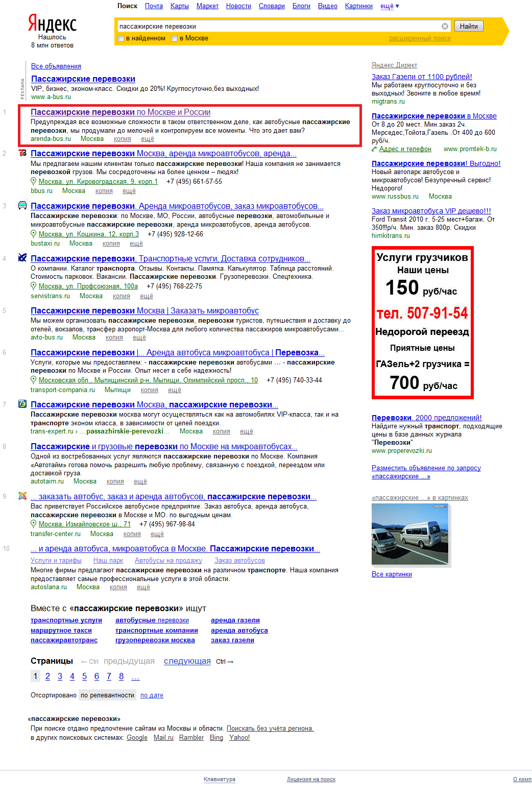
Task: Open the Клавиатура link in footer
Action: (x=220, y=780)
